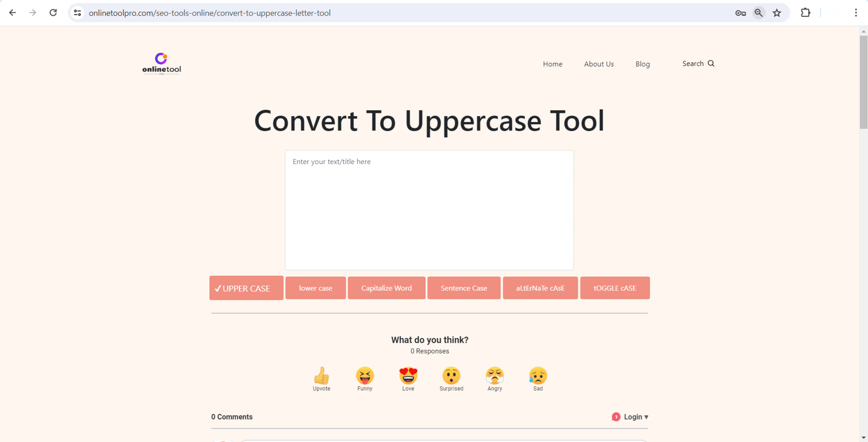The width and height of the screenshot is (868, 442).
Task: React with the Surprised emoji
Action: click(451, 375)
